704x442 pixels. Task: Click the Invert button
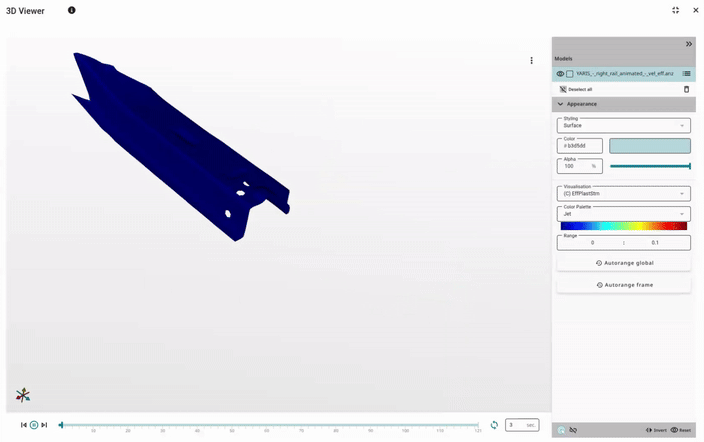(x=656, y=430)
